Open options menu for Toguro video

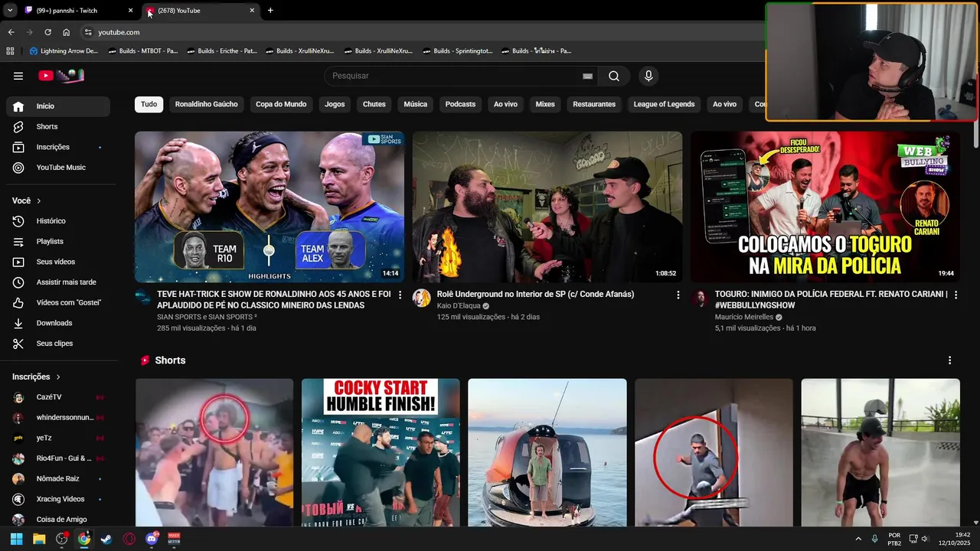click(x=955, y=295)
